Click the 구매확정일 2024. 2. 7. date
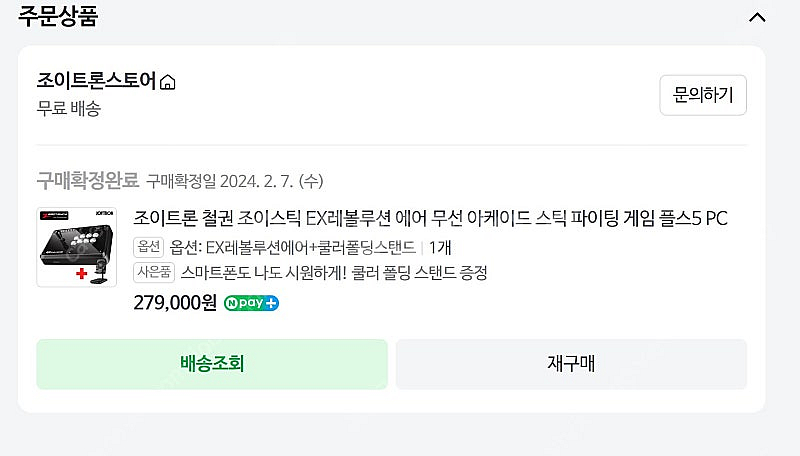Viewport: 800px width, 456px height. click(235, 181)
